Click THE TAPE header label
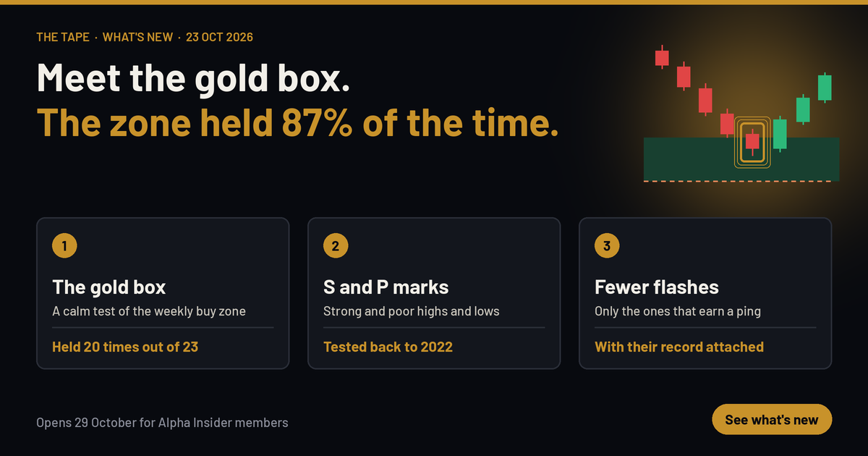 coord(63,37)
